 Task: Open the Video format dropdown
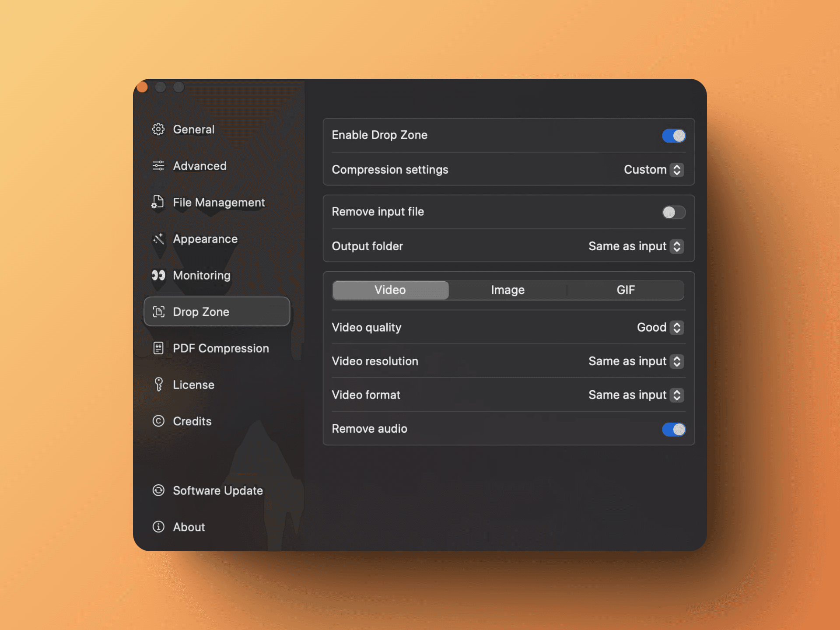tap(676, 395)
